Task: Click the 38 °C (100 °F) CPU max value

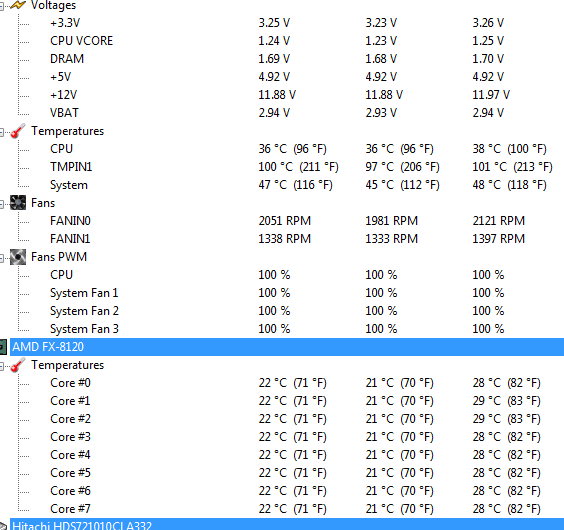Action: click(510, 149)
